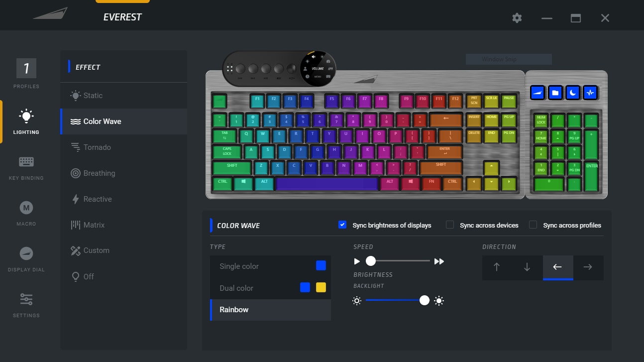Enable Sync across devices
Screen dimensions: 644x362
coord(450,225)
